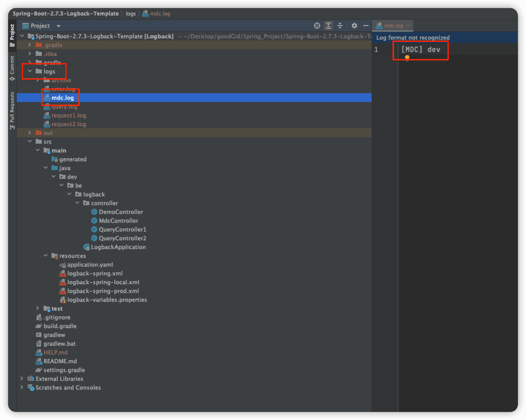Select application.yaml under resources
The width and height of the screenshot is (526, 420).
pos(90,264)
